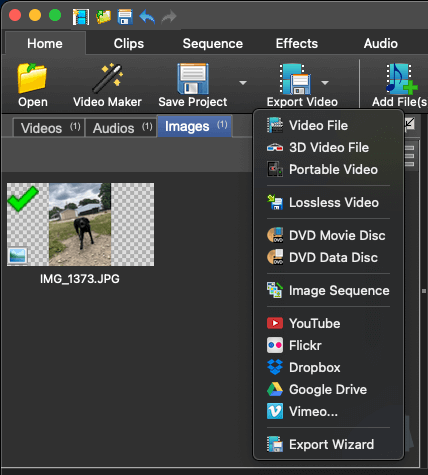The width and height of the screenshot is (428, 475).
Task: Select the Audios bin tab
Action: [121, 128]
